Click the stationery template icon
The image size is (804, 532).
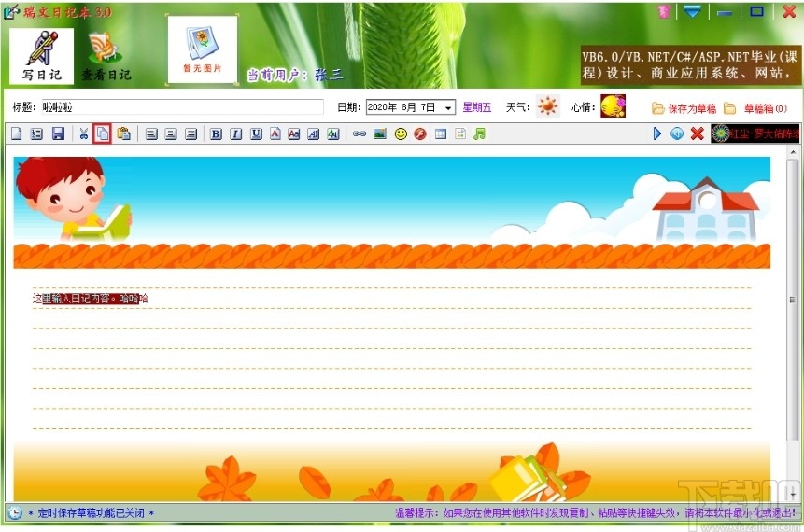460,134
